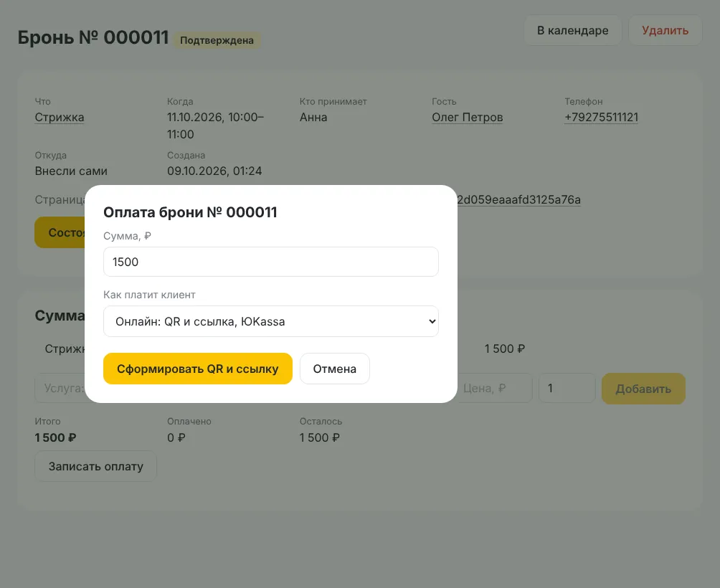
Task: Click the 'Сформировать QR и ссылку' button
Action: [197, 369]
